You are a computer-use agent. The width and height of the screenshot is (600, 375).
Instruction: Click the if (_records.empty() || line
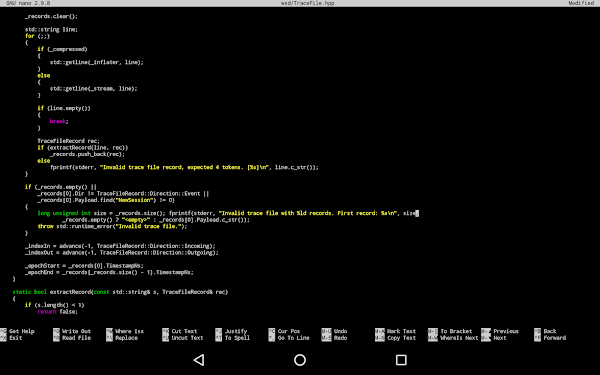pos(60,187)
